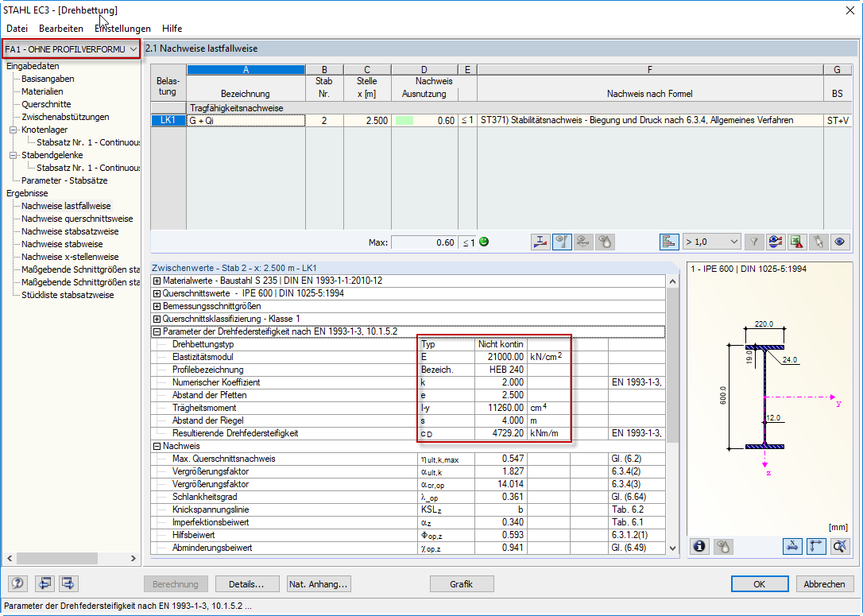Click the greyed eye-with-glasses view icon
This screenshot has height=616, width=863.
pyautogui.click(x=583, y=242)
